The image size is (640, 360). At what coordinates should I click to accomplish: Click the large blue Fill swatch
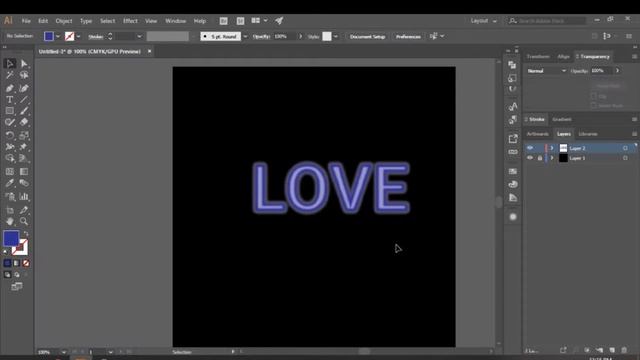[10, 238]
